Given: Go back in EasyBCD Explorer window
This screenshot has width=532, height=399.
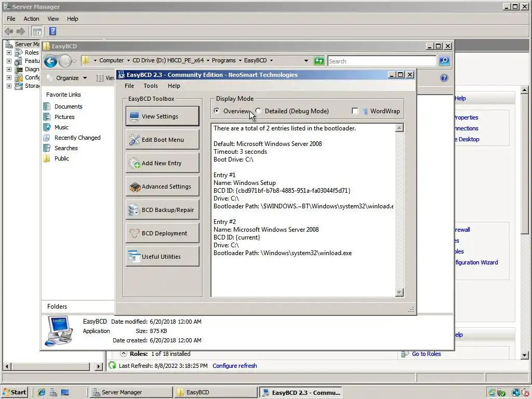Looking at the screenshot, I should pyautogui.click(x=50, y=61).
